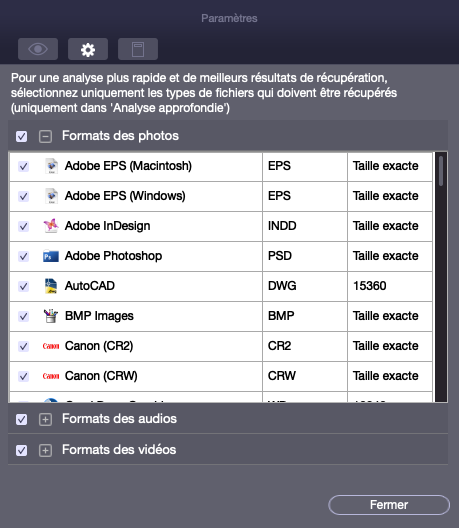Click the photo formats list scrollbar

441,277
